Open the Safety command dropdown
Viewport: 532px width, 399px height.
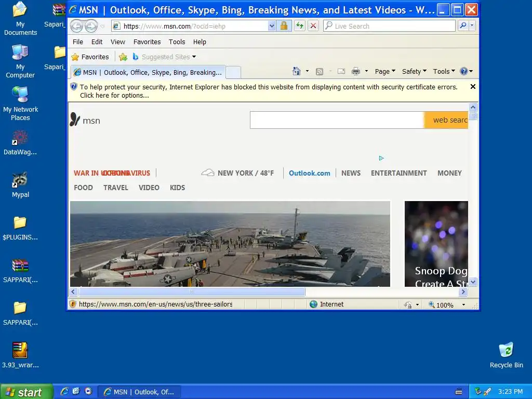414,71
